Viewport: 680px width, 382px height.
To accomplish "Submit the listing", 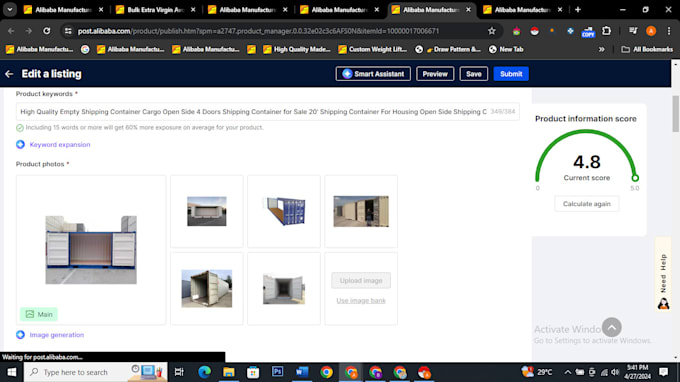I will tap(511, 74).
